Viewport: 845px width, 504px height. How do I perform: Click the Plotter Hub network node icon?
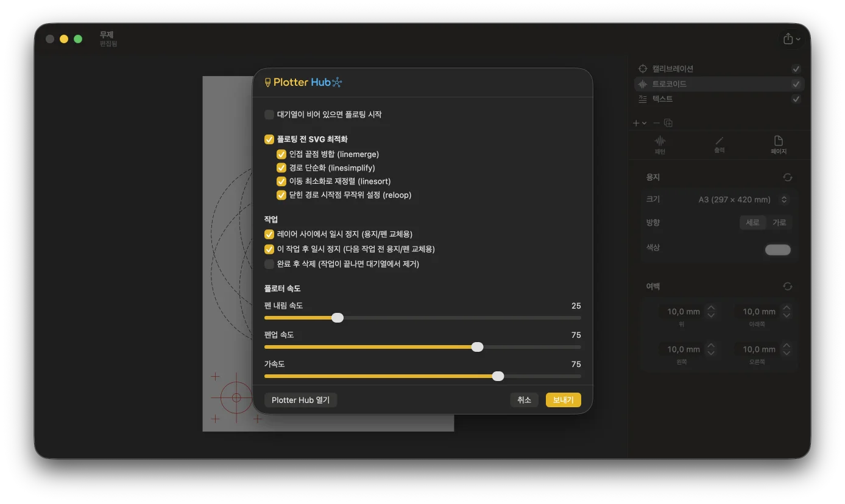coord(337,82)
